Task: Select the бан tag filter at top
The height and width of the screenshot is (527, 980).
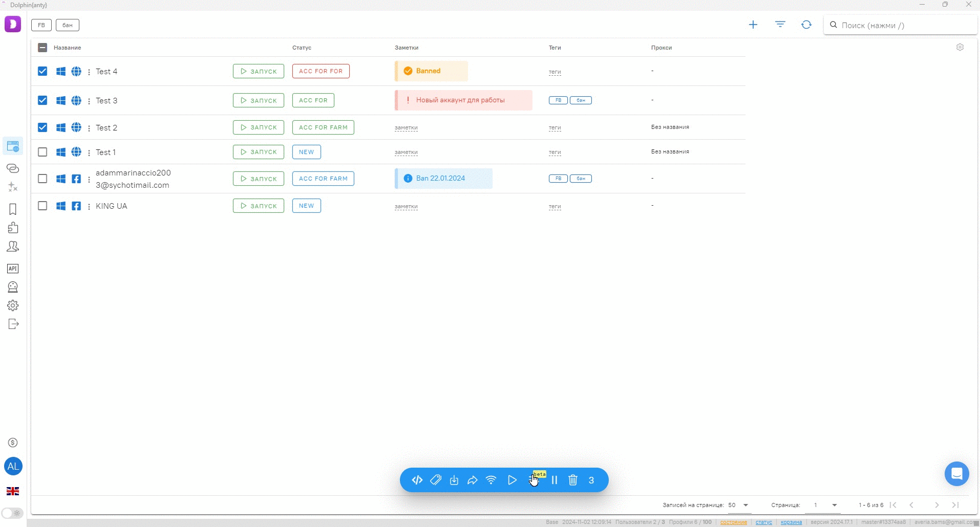Action: [x=68, y=25]
